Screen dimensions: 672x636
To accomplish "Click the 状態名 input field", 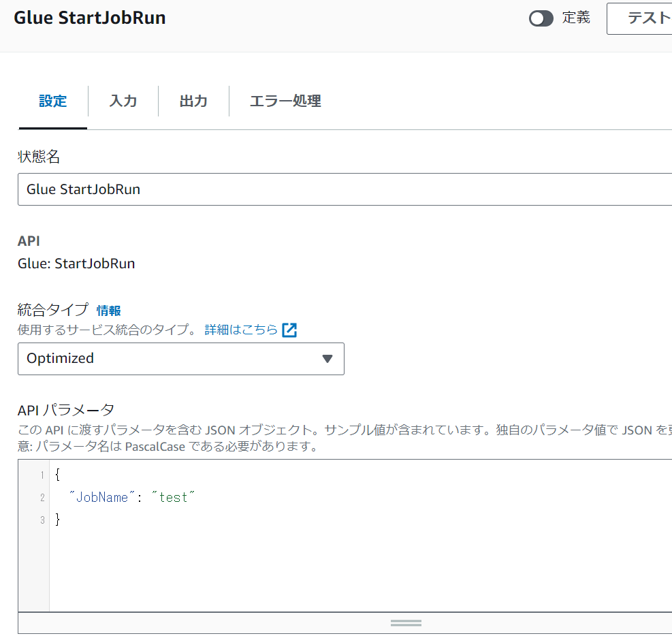I will point(345,189).
